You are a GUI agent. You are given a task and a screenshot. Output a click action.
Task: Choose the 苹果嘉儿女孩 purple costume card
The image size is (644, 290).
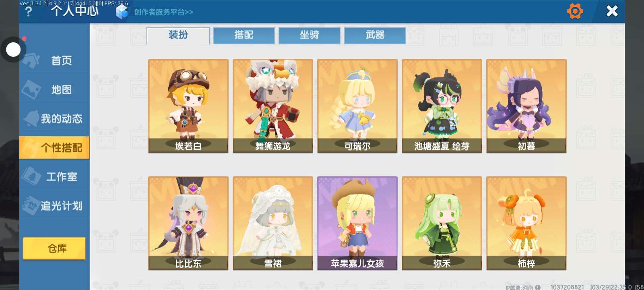(357, 223)
